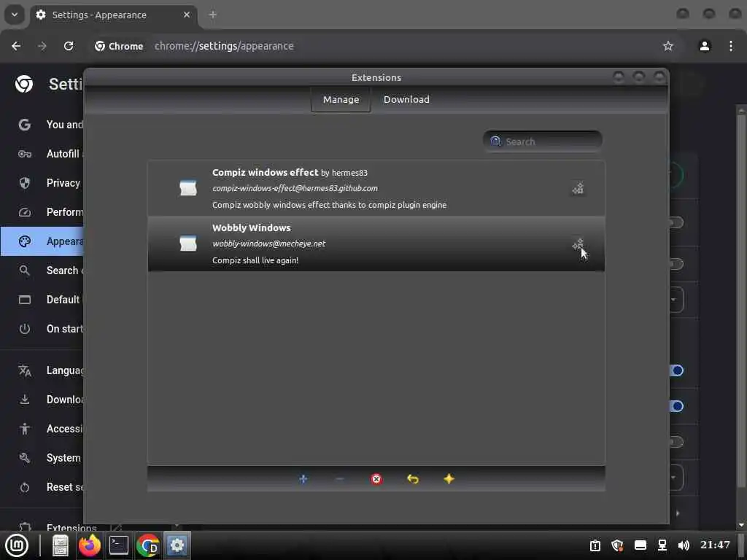Select the Wobbly Windows title text
This screenshot has width=747, height=560.
tap(251, 227)
